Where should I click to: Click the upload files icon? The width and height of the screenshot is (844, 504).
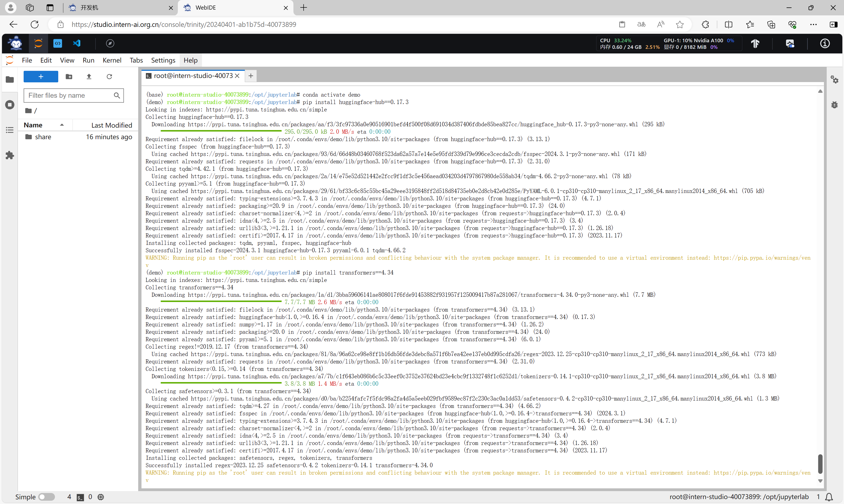pos(89,76)
